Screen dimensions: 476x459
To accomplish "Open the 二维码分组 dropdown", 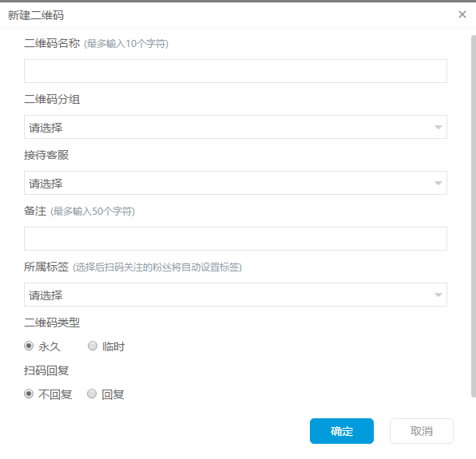I will [x=236, y=127].
